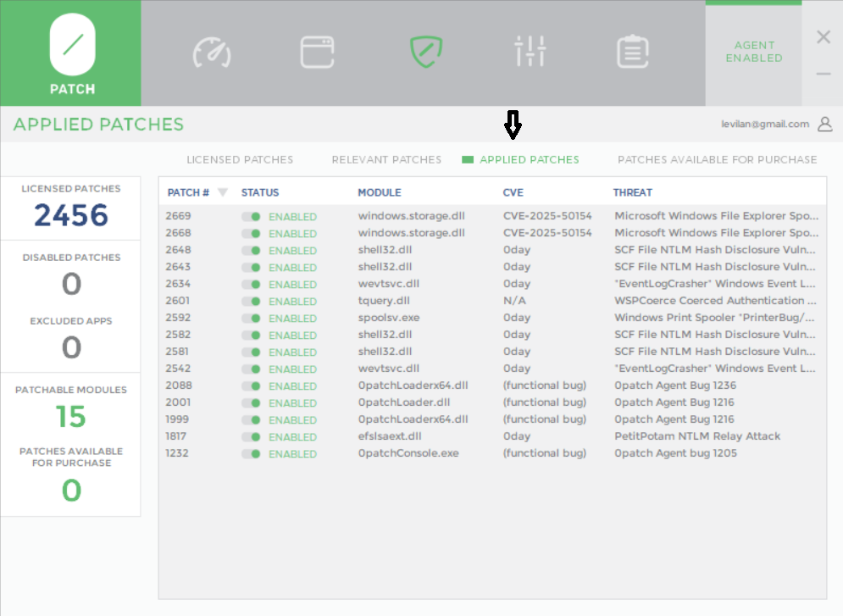
Task: Disable patch 2542 with its switch
Action: click(x=251, y=369)
